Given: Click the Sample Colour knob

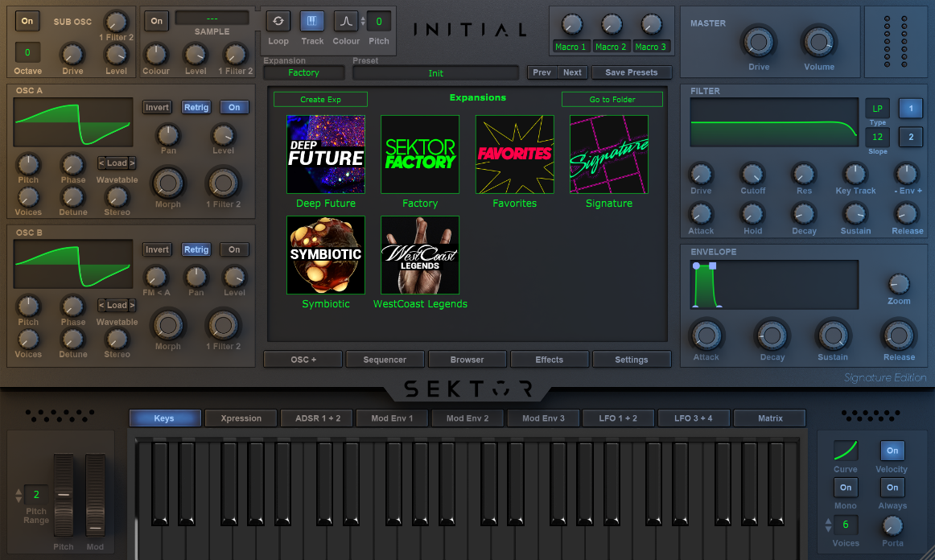Looking at the screenshot, I should (155, 55).
